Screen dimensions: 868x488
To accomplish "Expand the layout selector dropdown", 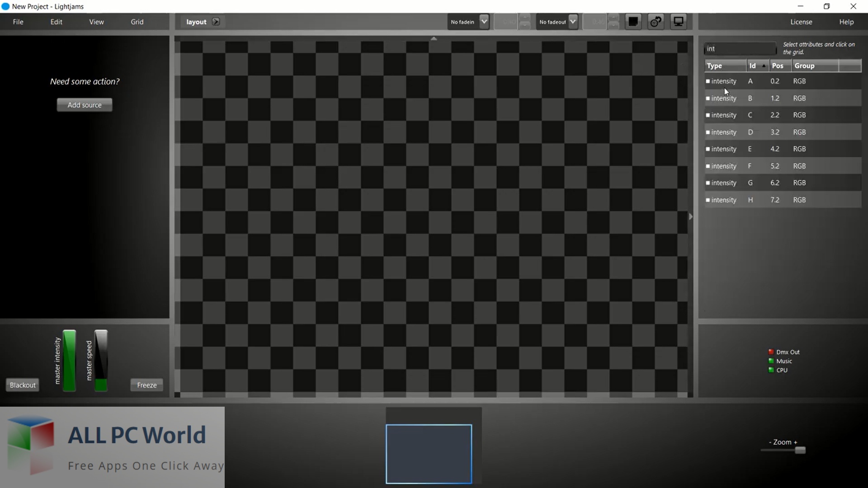I will click(215, 21).
